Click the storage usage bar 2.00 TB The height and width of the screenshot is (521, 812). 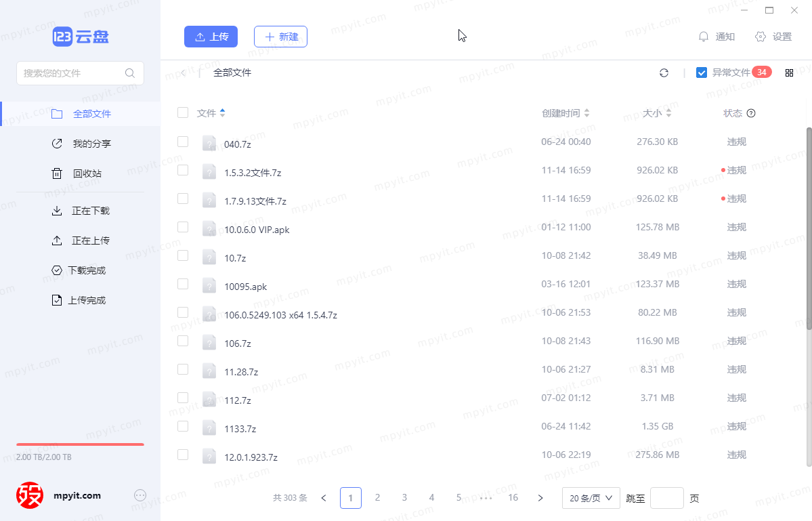80,444
